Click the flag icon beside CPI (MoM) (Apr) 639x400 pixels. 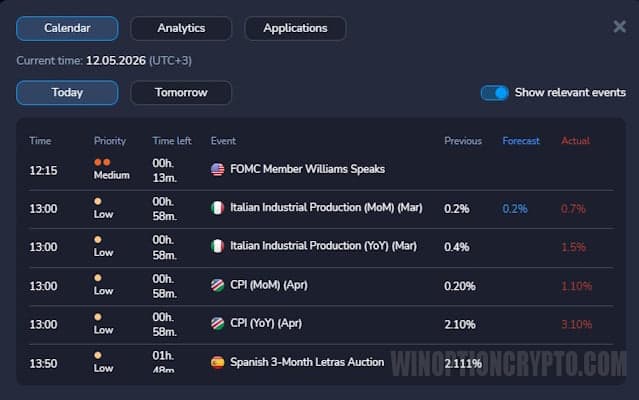pos(218,285)
